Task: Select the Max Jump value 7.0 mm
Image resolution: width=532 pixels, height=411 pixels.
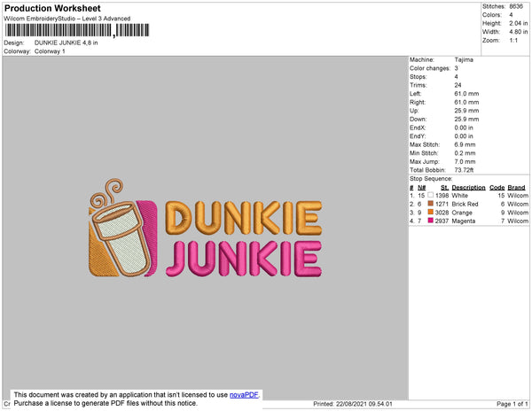Action: (x=465, y=161)
